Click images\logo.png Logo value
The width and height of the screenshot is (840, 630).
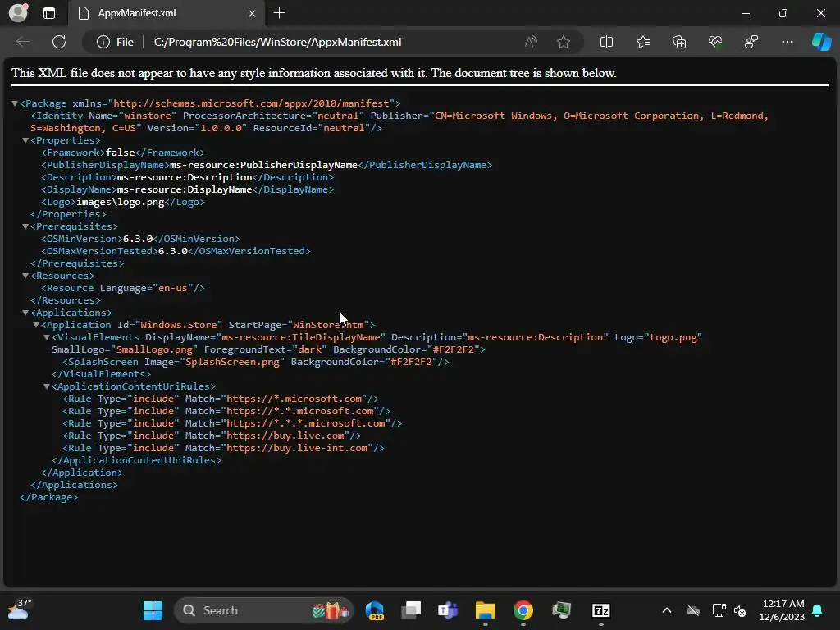120,202
